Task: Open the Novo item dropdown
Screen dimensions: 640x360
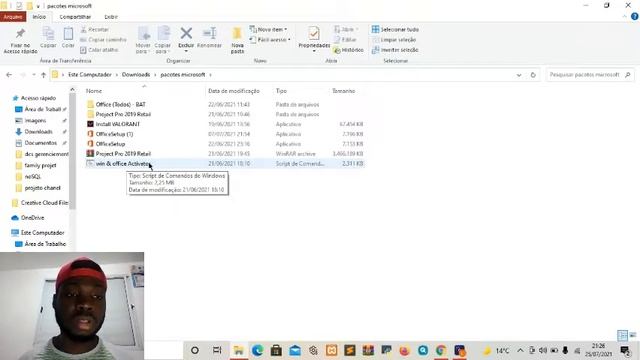Action: coord(268,29)
